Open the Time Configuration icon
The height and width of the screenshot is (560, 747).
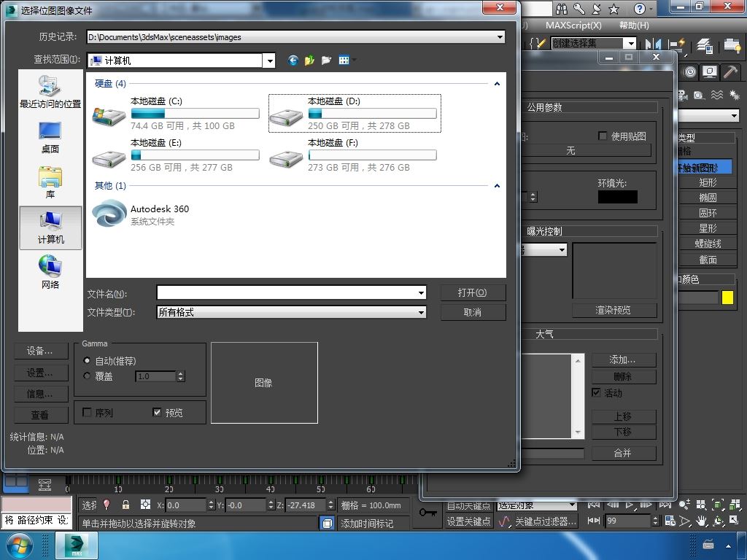click(670, 521)
